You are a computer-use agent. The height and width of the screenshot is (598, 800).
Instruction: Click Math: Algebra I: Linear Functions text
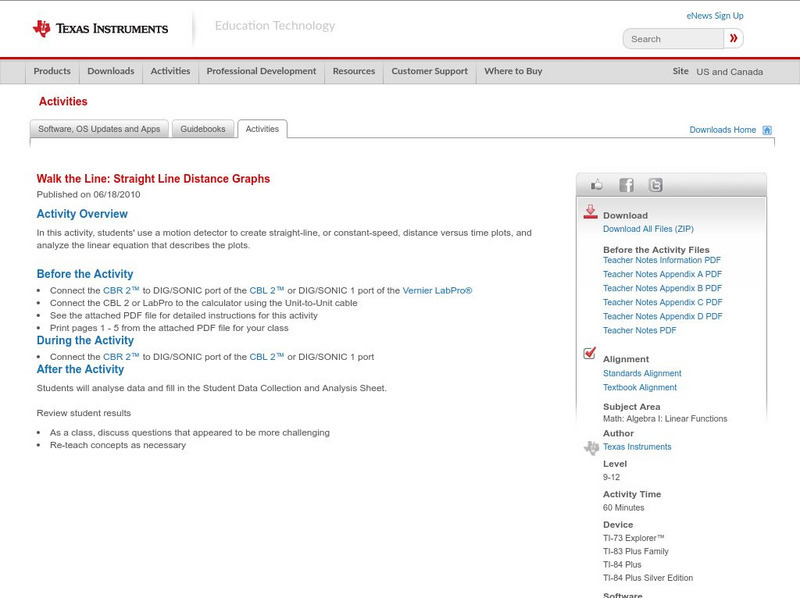click(x=665, y=419)
